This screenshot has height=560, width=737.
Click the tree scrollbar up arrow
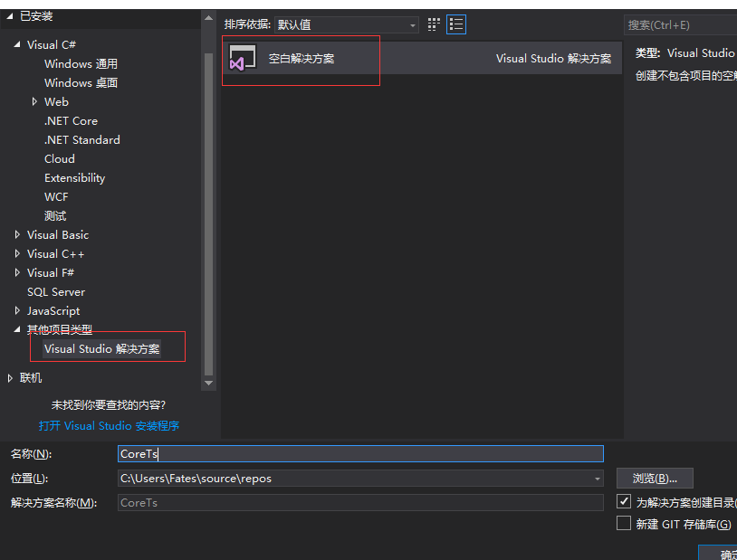(208, 18)
